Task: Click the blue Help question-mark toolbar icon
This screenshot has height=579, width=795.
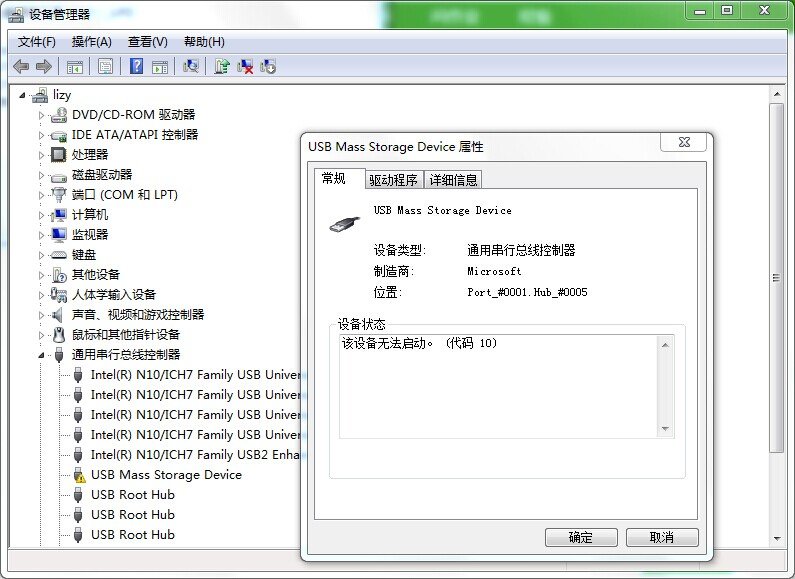Action: [137, 66]
